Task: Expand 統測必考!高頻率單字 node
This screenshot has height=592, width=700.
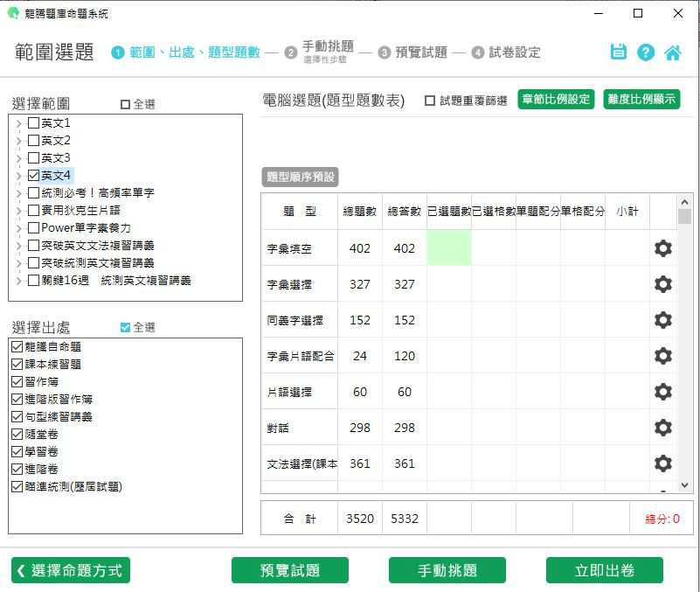Action: point(18,193)
